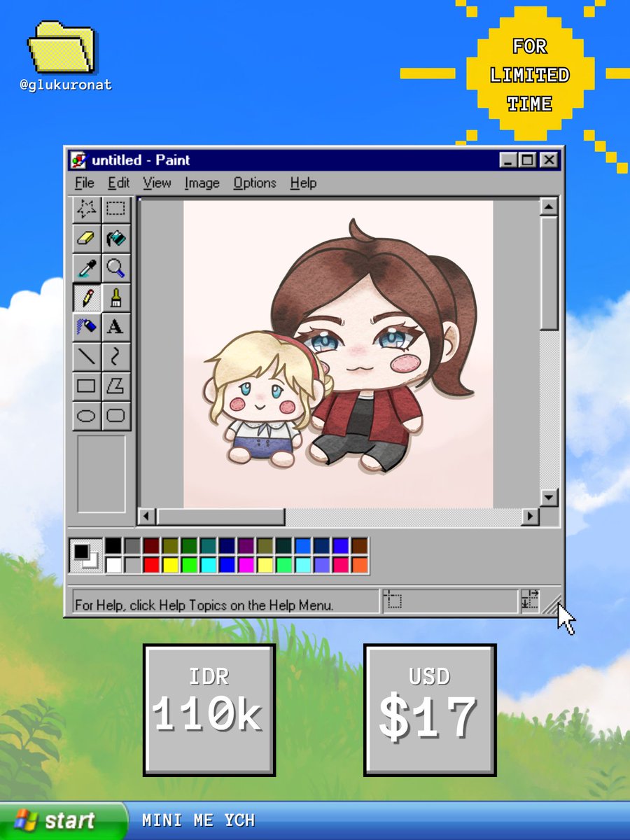Choose the Eraser tool

coord(87,238)
